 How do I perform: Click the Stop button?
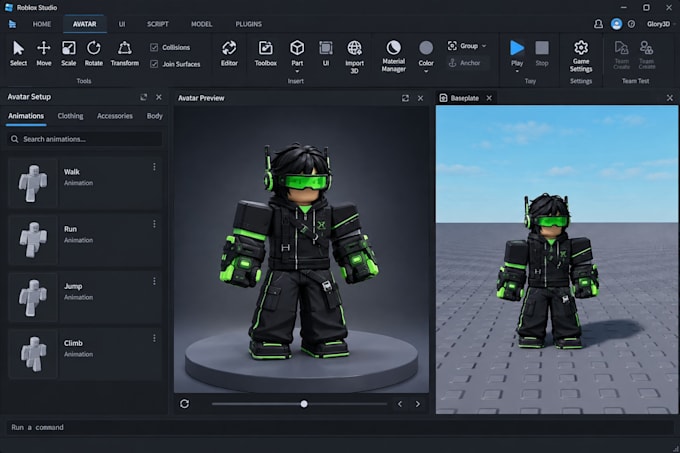click(542, 53)
